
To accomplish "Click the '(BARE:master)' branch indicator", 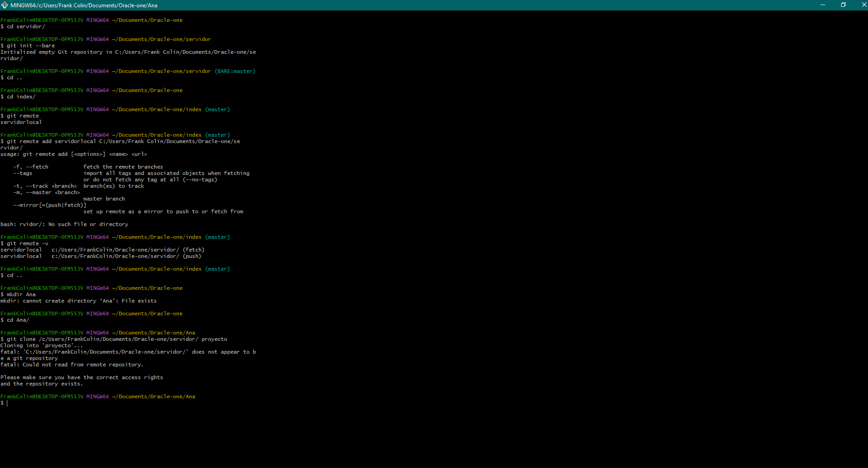I will tap(235, 71).
